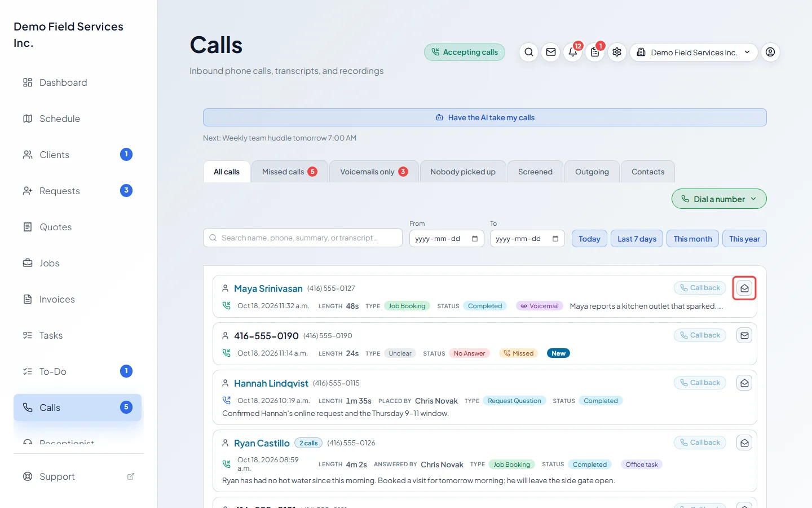Image resolution: width=812 pixels, height=508 pixels.
Task: Mark Maya Srinivasan call as read
Action: click(x=744, y=288)
